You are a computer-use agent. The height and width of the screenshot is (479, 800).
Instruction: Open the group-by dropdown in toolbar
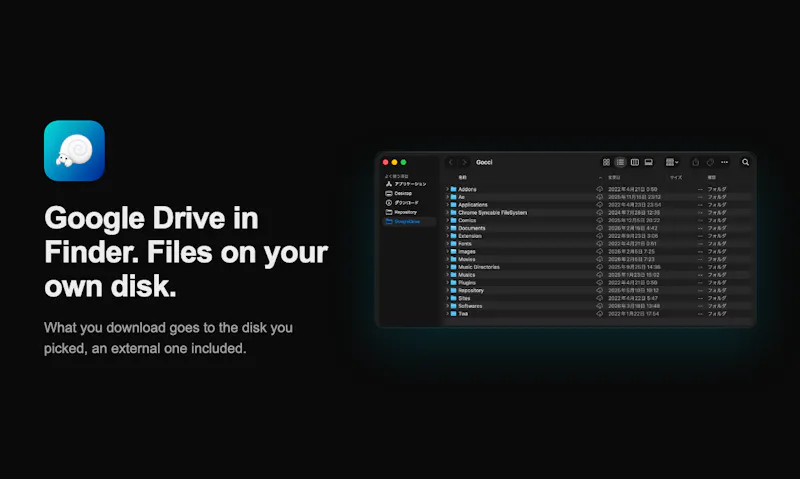coord(672,162)
